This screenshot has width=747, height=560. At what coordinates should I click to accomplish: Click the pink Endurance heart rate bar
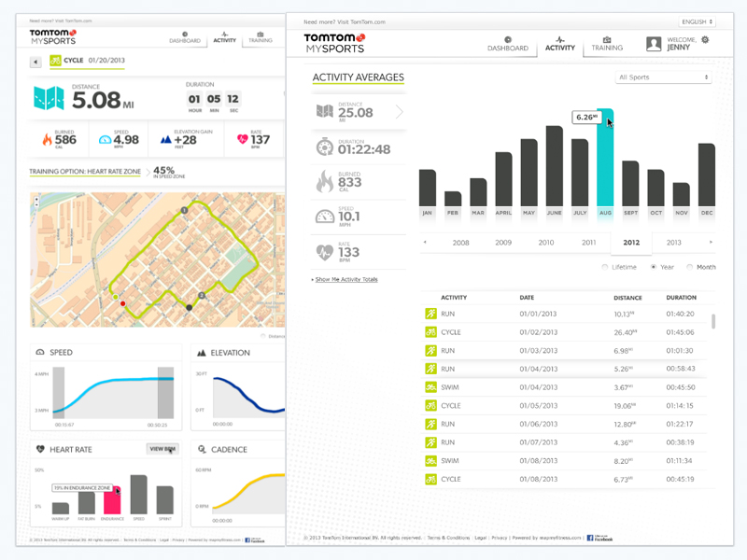112,500
